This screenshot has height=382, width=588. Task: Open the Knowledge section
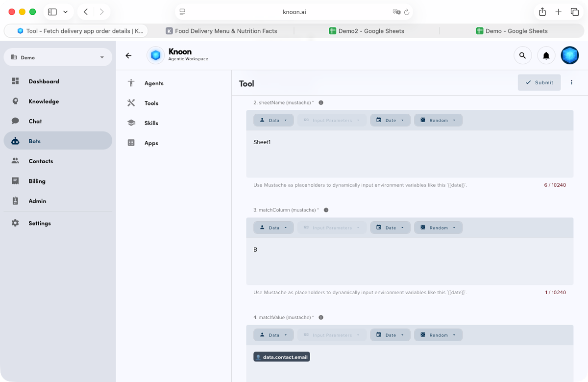click(x=44, y=101)
